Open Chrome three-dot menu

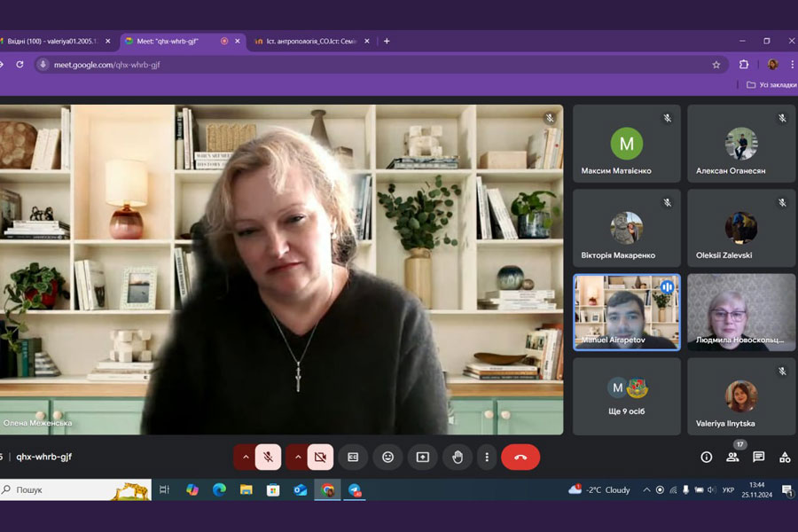coord(792,65)
